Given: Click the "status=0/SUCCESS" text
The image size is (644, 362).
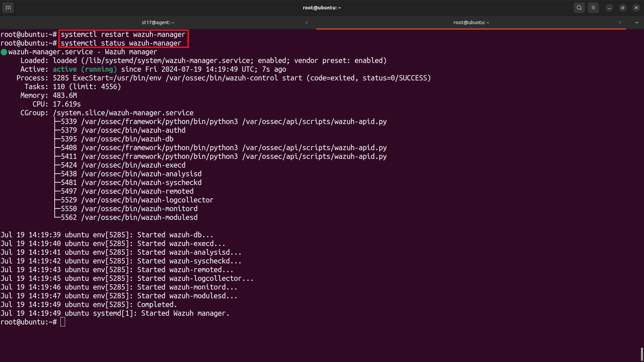Looking at the screenshot, I should 394,78.
